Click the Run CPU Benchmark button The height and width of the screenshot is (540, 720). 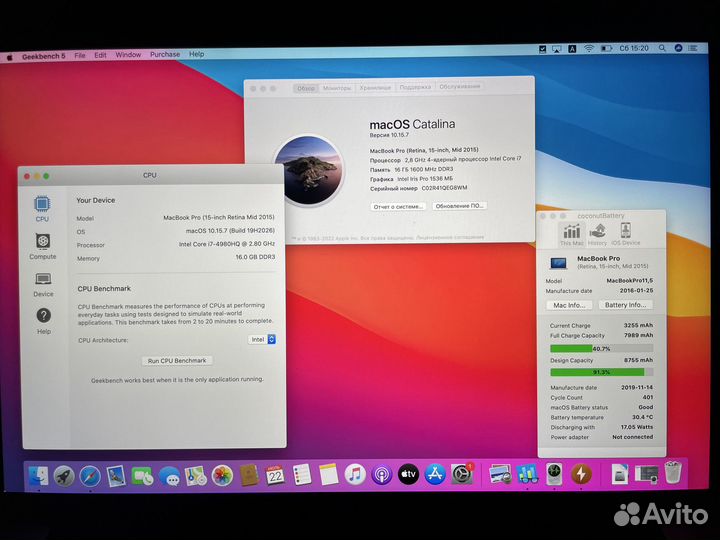[x=177, y=361]
